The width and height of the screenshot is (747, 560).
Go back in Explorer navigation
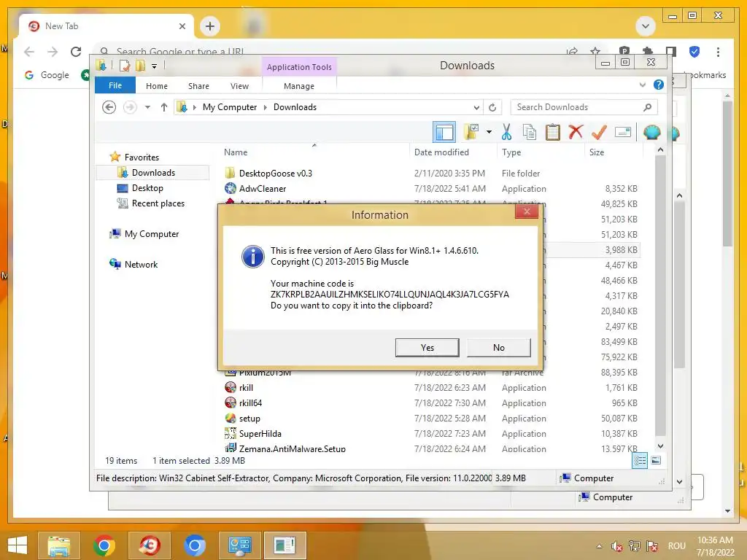tap(109, 107)
